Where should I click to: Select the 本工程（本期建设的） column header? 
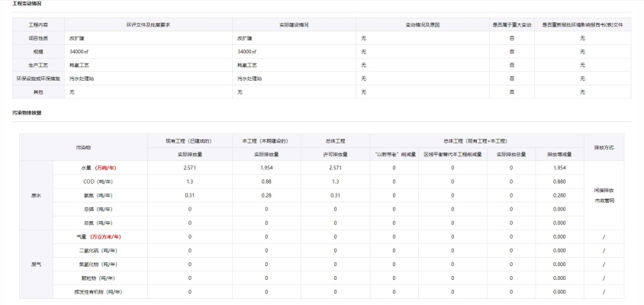[x=266, y=141]
